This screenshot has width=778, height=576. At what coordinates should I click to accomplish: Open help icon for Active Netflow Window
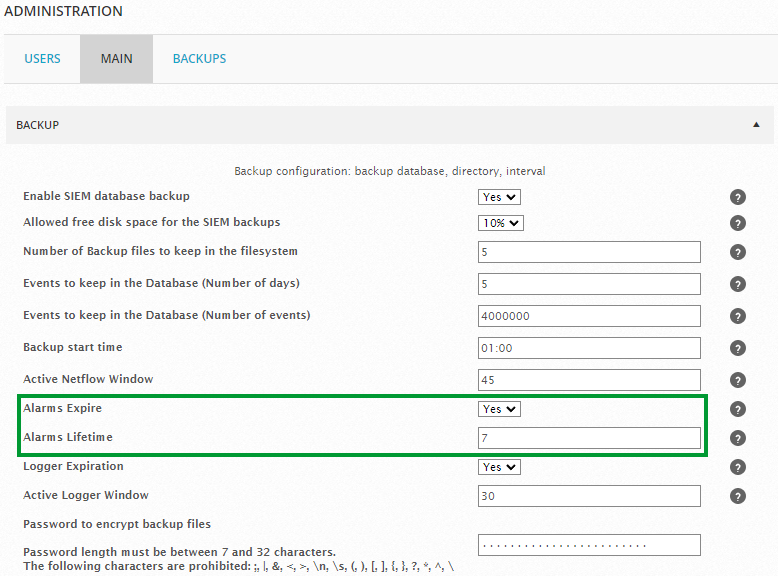(738, 380)
